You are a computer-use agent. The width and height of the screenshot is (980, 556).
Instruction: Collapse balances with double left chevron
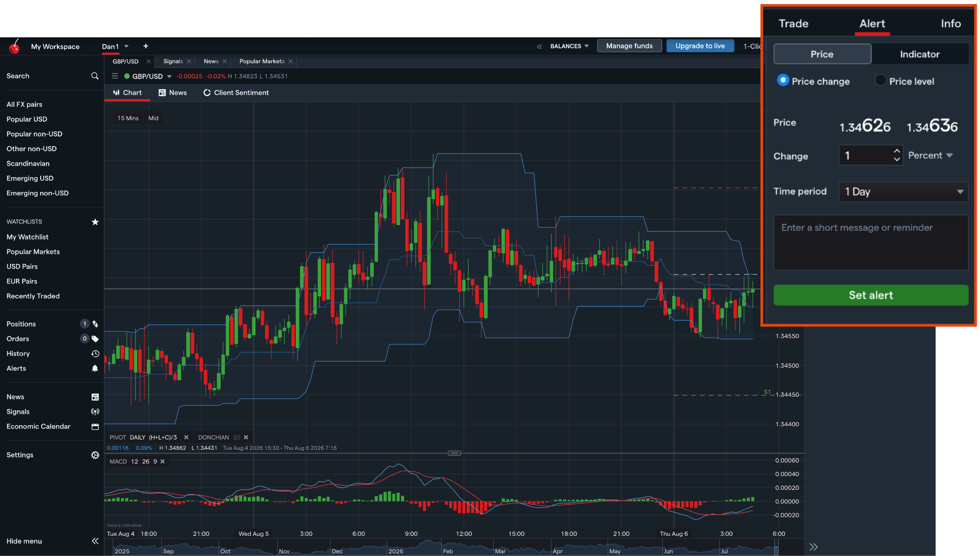(540, 46)
